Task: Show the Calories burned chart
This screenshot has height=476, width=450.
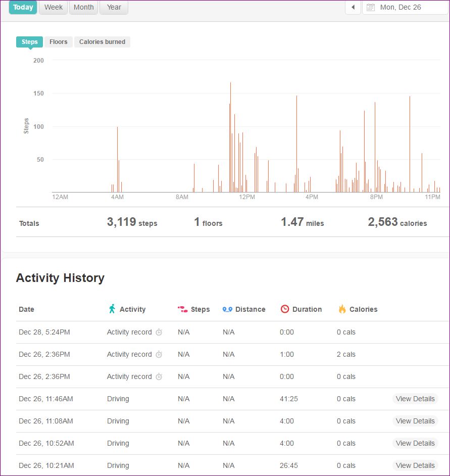Action: coord(102,42)
